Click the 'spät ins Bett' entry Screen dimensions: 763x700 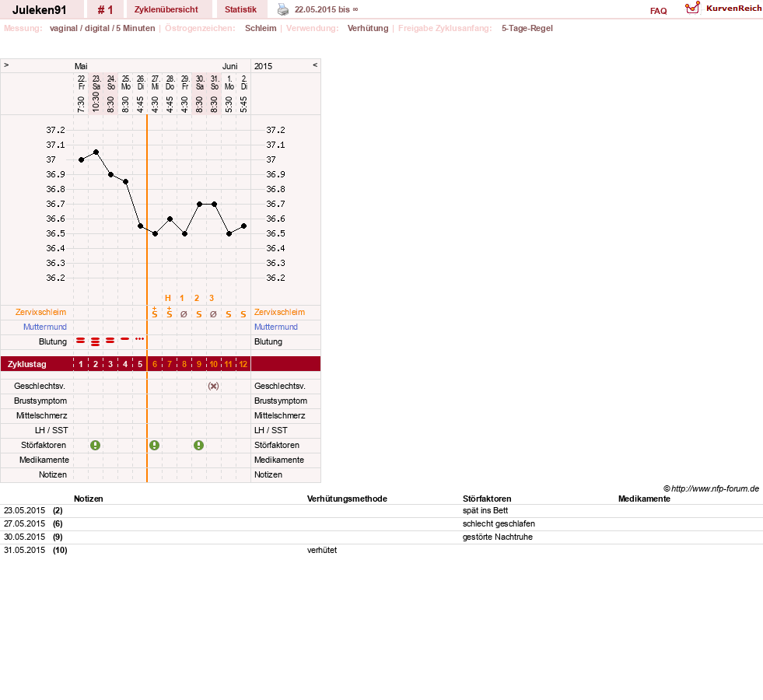pos(485,510)
